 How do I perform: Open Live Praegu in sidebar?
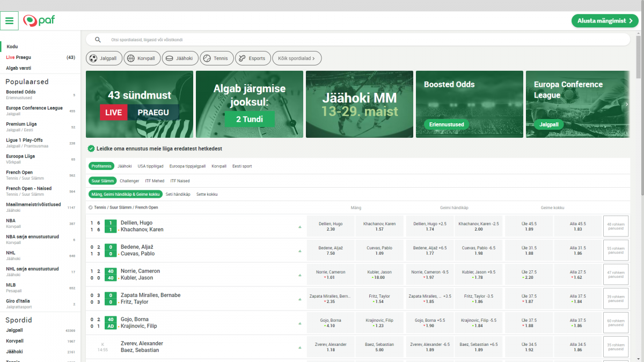click(x=19, y=57)
